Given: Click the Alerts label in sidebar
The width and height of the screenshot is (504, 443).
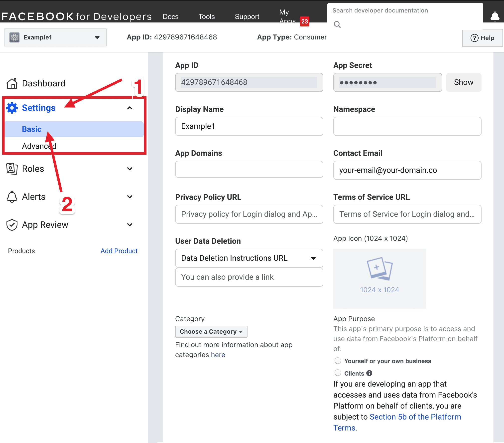Looking at the screenshot, I should (x=34, y=197).
